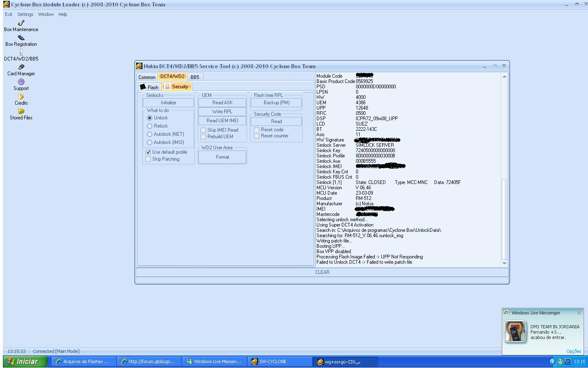
Task: Open Windows Live Messenger taskbar item
Action: click(214, 361)
